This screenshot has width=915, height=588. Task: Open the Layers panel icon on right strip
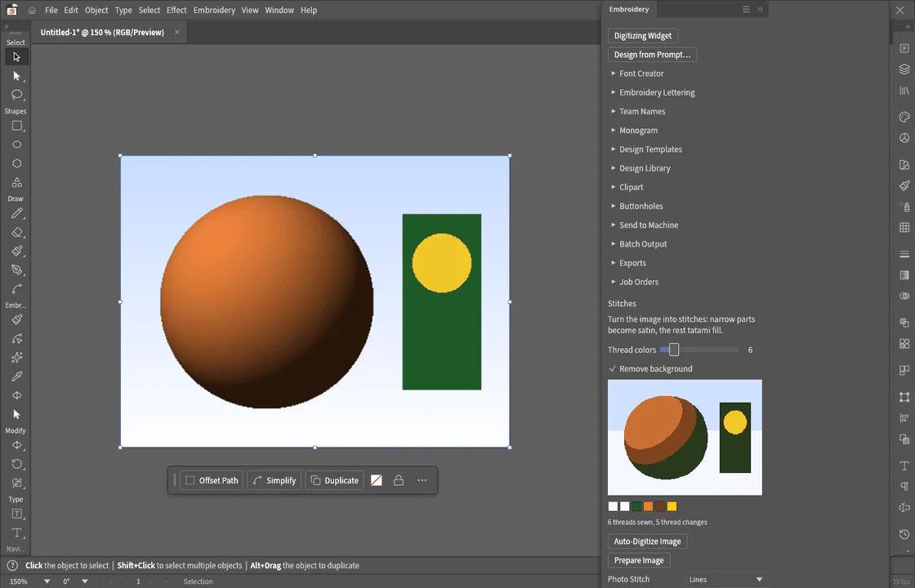pos(904,69)
